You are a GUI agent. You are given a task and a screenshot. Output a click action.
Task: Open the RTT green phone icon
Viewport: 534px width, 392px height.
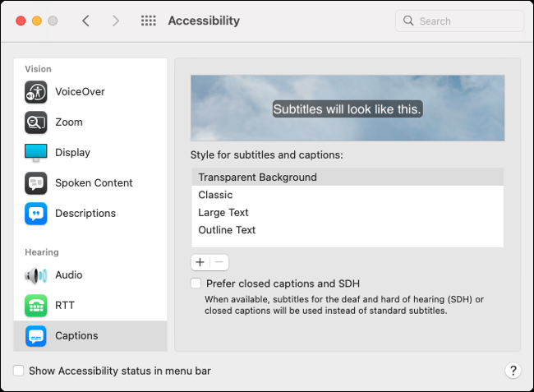36,306
